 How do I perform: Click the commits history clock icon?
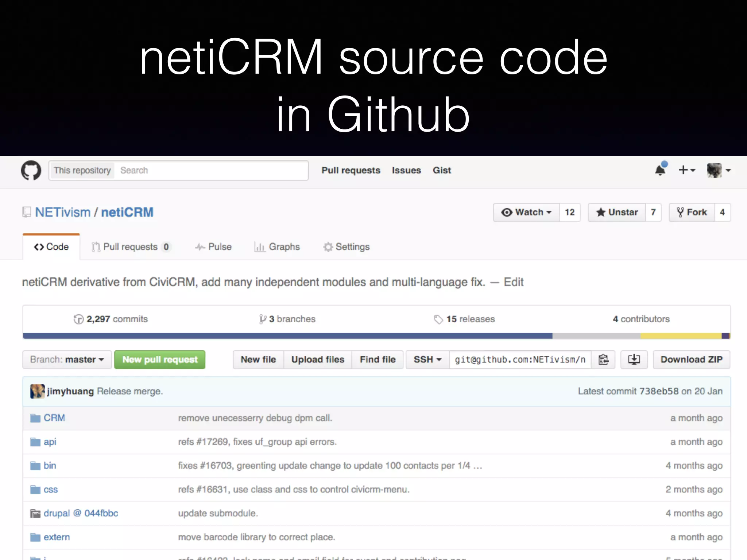[78, 319]
